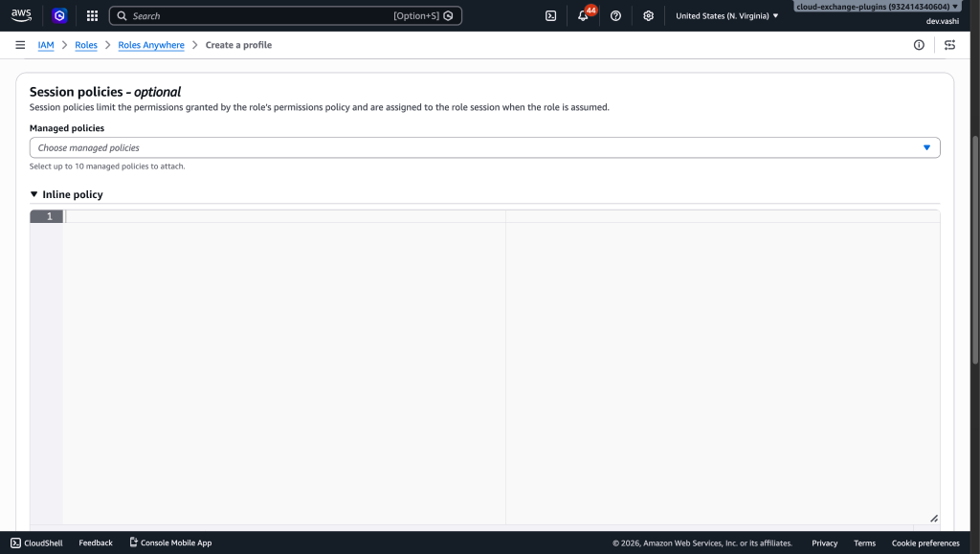
Task: Collapse the Inline policy section
Action: coord(66,194)
